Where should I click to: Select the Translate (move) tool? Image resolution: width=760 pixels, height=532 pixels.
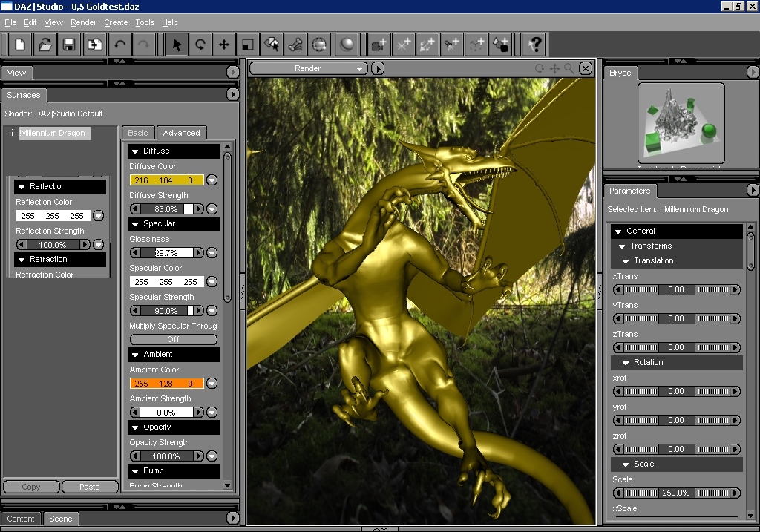223,45
